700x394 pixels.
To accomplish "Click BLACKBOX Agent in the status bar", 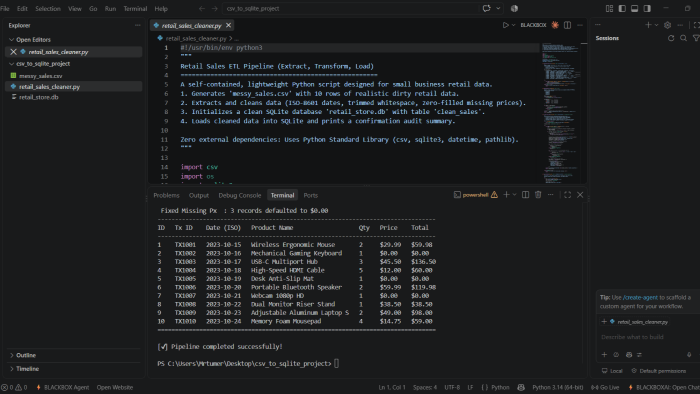I will click(62, 387).
